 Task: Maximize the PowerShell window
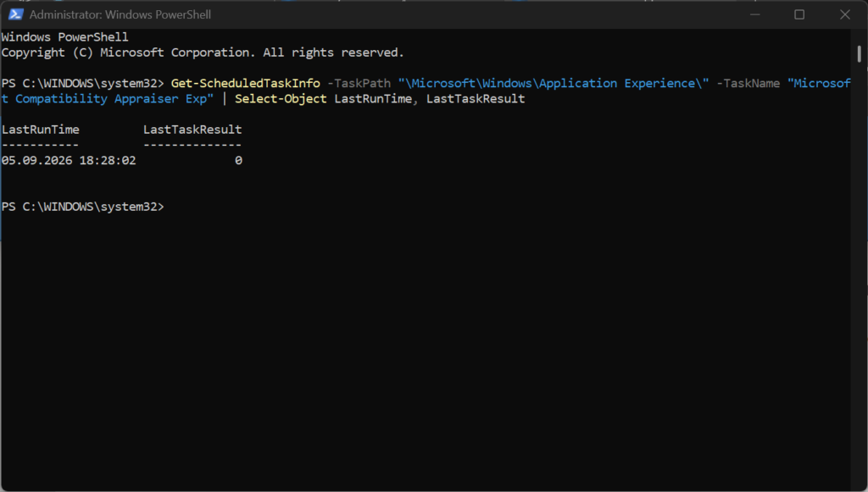tap(799, 14)
